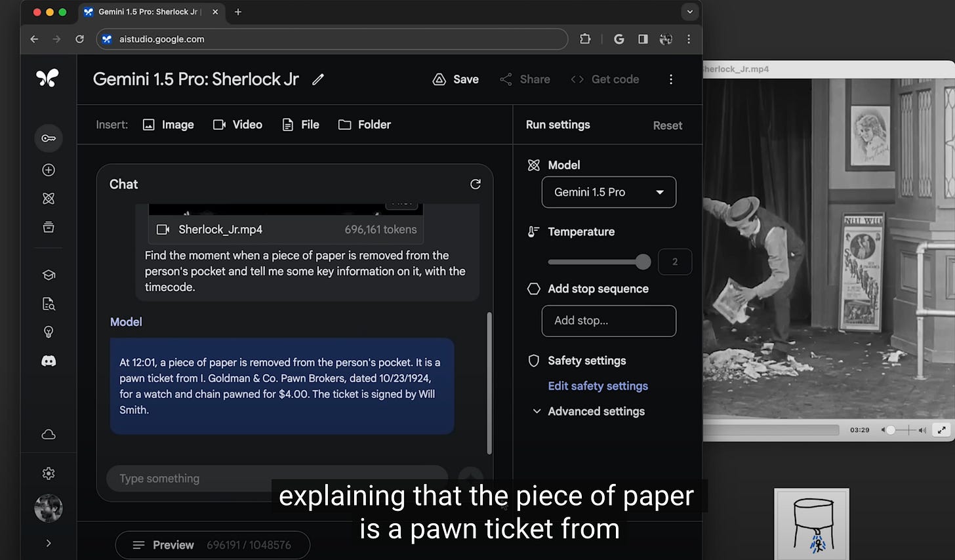The image size is (955, 560).
Task: Select the Gemini 1.5 Pro browser tab
Action: tap(151, 12)
